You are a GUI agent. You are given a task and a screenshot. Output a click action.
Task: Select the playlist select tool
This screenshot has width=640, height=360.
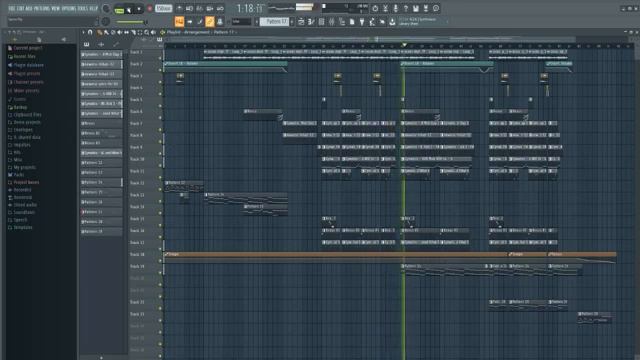coord(140,32)
